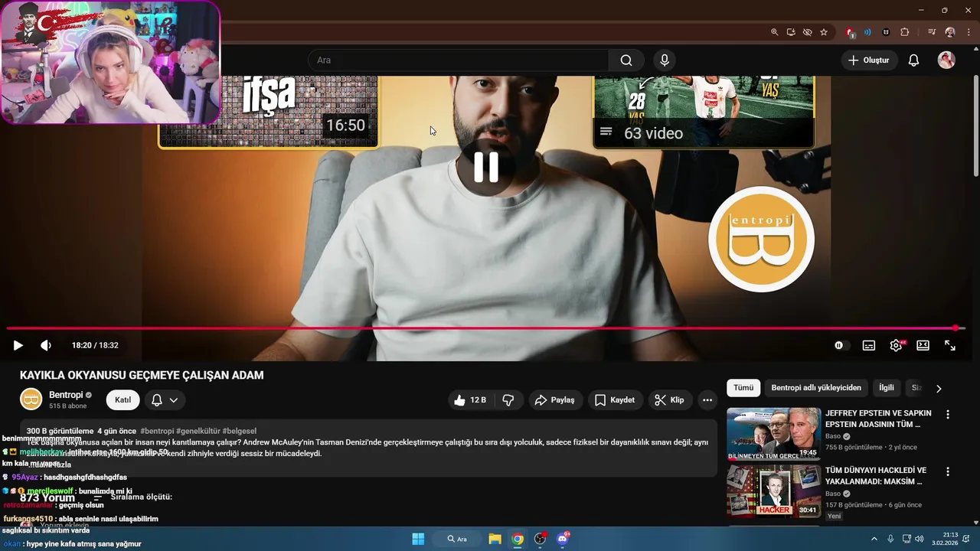The height and width of the screenshot is (551, 980).
Task: Start voice search with the microphone icon
Action: pyautogui.click(x=665, y=60)
